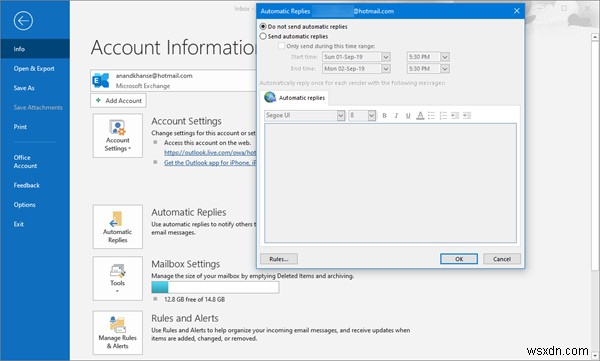This screenshot has width=600, height=361.
Task: Click the scroll up arrow of window scrollbar
Action: tap(595, 37)
